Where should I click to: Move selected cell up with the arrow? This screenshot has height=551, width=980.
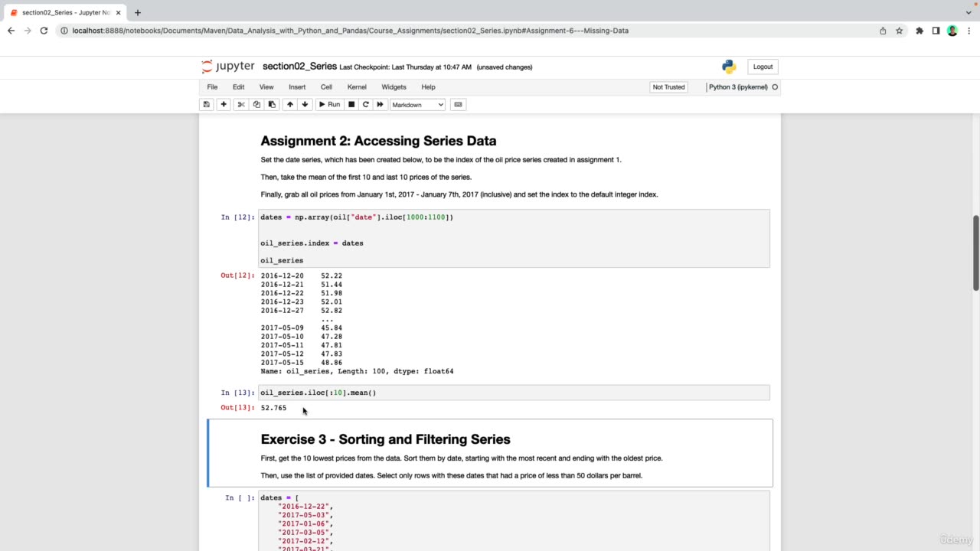pyautogui.click(x=289, y=105)
